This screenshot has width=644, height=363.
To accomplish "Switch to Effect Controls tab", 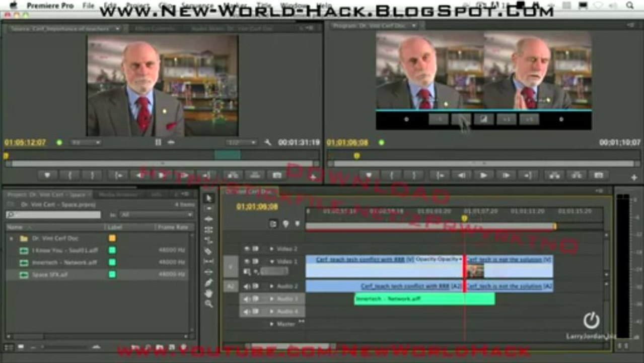I will (x=155, y=29).
